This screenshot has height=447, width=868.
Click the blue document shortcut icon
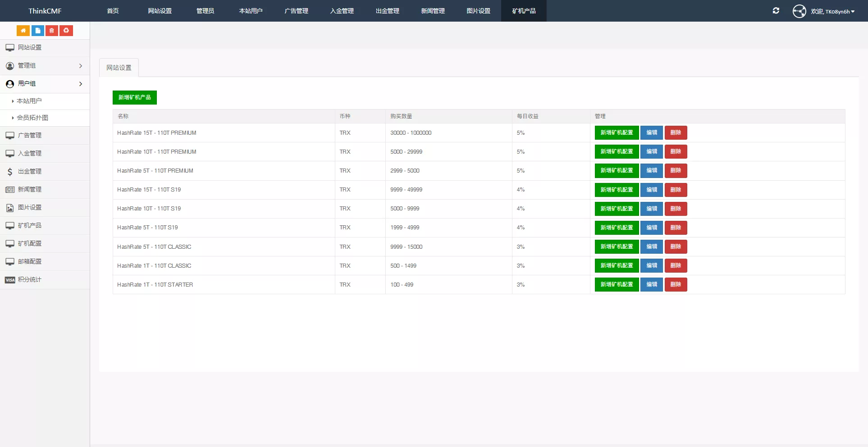(37, 31)
